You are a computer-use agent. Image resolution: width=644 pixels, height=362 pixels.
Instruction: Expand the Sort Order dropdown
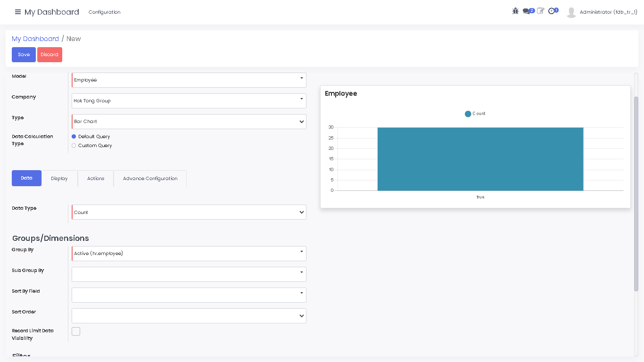pyautogui.click(x=189, y=316)
